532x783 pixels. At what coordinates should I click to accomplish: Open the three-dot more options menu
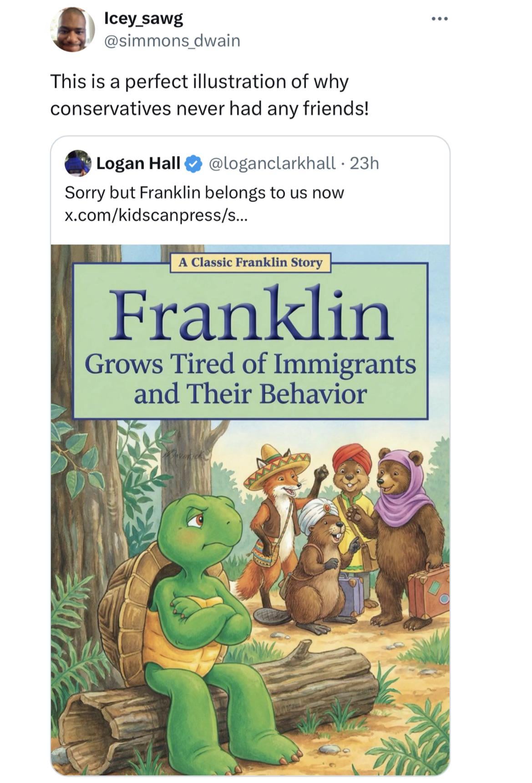click(440, 19)
